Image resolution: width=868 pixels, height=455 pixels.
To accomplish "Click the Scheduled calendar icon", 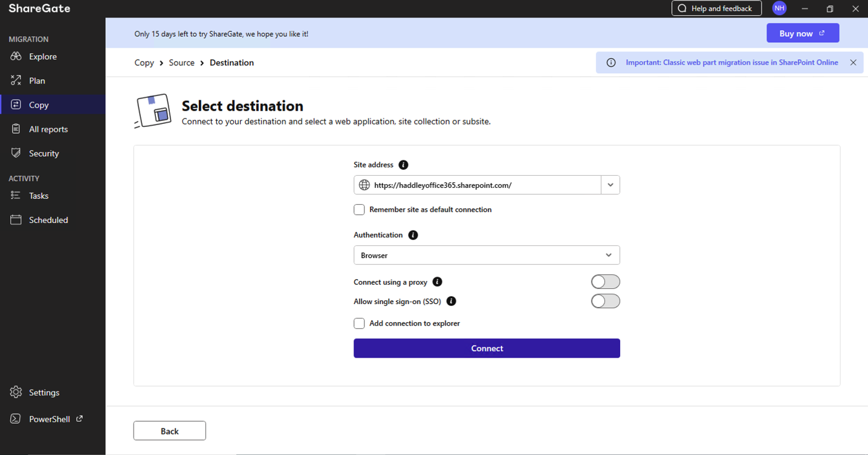I will (x=16, y=219).
